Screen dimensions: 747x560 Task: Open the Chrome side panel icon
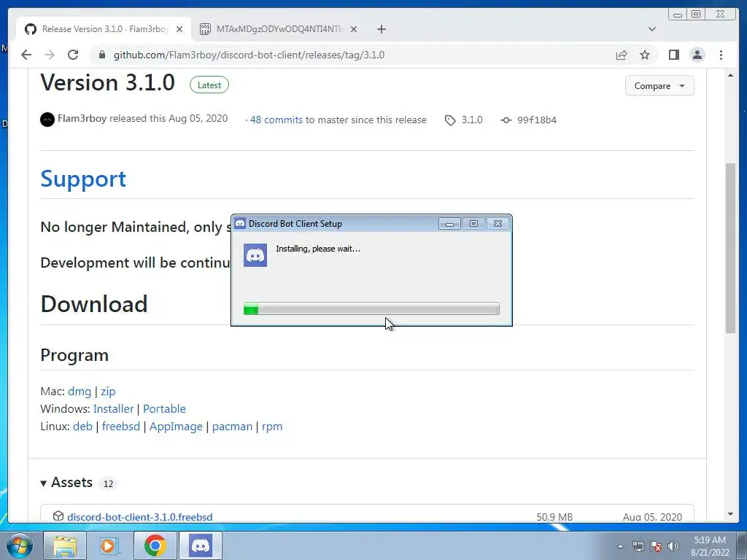coord(673,55)
